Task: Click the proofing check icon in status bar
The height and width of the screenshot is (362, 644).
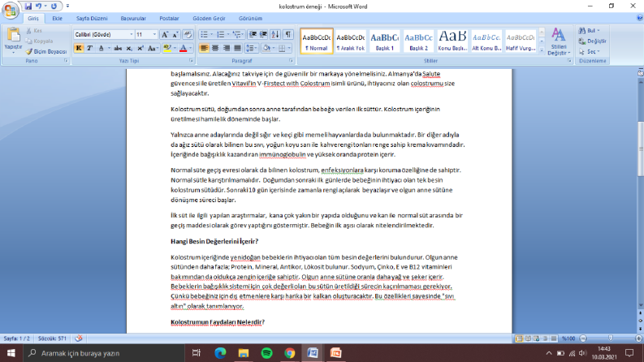Action: point(79,338)
